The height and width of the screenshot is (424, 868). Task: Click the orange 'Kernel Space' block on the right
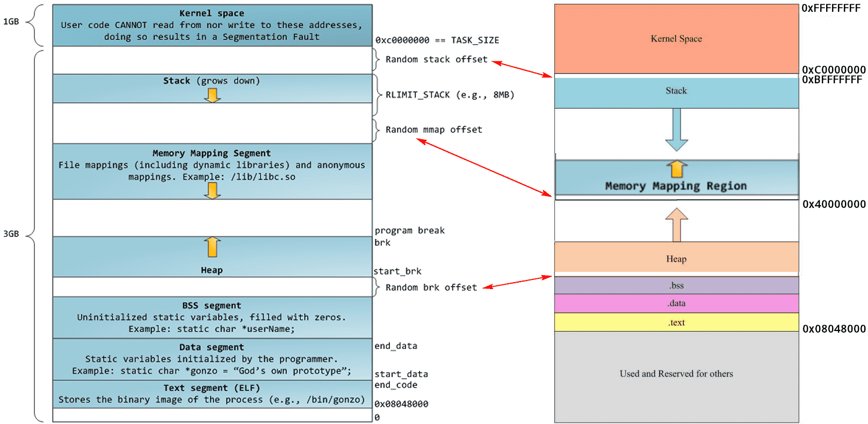(677, 39)
